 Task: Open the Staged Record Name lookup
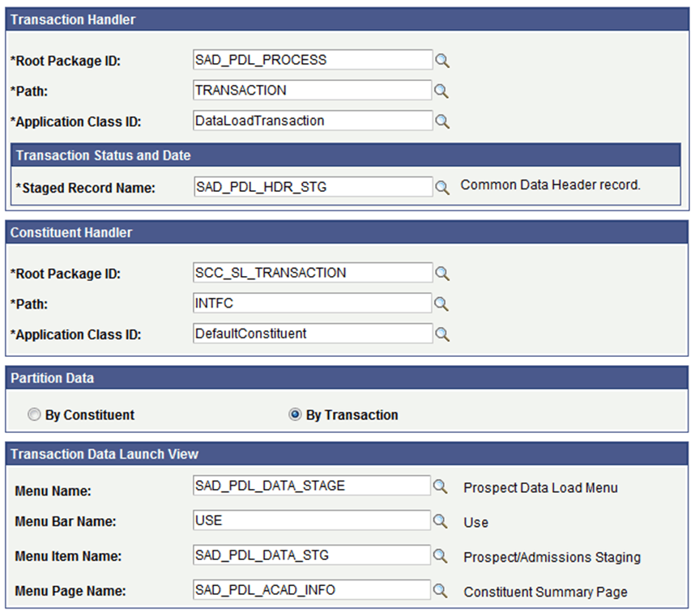(442, 186)
